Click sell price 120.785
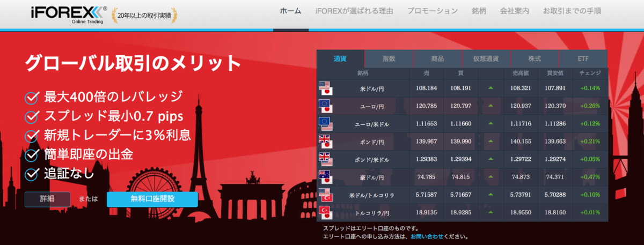The height and width of the screenshot is (245, 644). (426, 106)
